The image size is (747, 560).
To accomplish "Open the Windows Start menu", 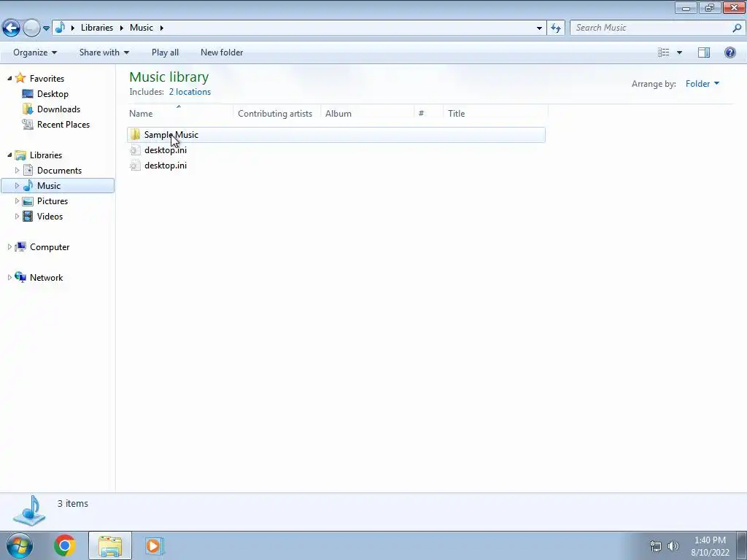I will pos(20,545).
